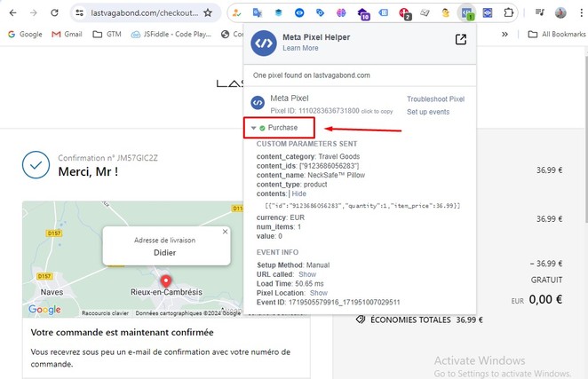The height and width of the screenshot is (379, 588).
Task: Open the pink brain extension icon
Action: pyautogui.click(x=341, y=12)
